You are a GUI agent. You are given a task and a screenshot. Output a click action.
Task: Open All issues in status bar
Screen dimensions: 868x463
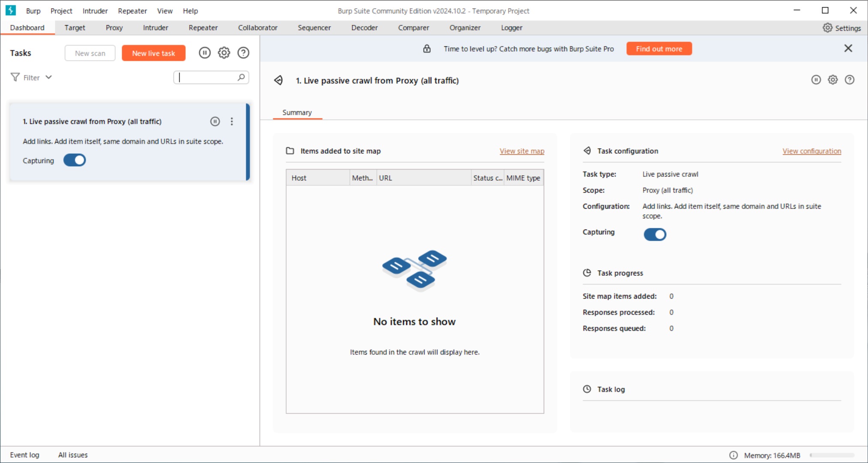pyautogui.click(x=73, y=455)
